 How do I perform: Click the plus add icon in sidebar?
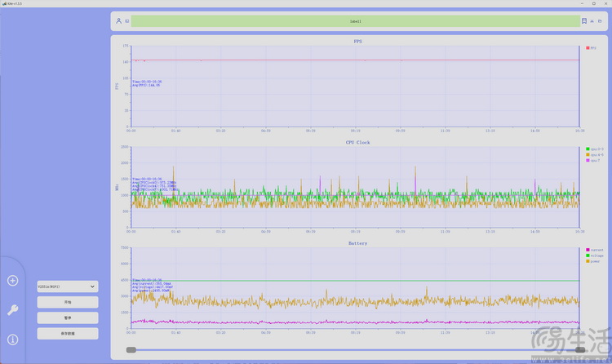tap(12, 281)
